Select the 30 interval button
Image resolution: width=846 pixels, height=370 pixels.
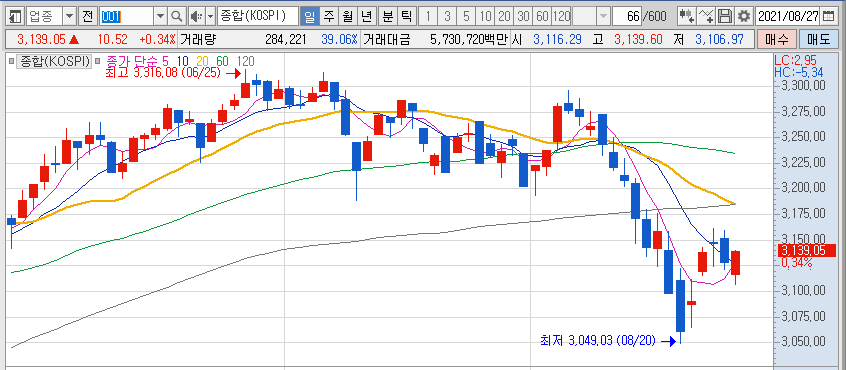pyautogui.click(x=523, y=16)
